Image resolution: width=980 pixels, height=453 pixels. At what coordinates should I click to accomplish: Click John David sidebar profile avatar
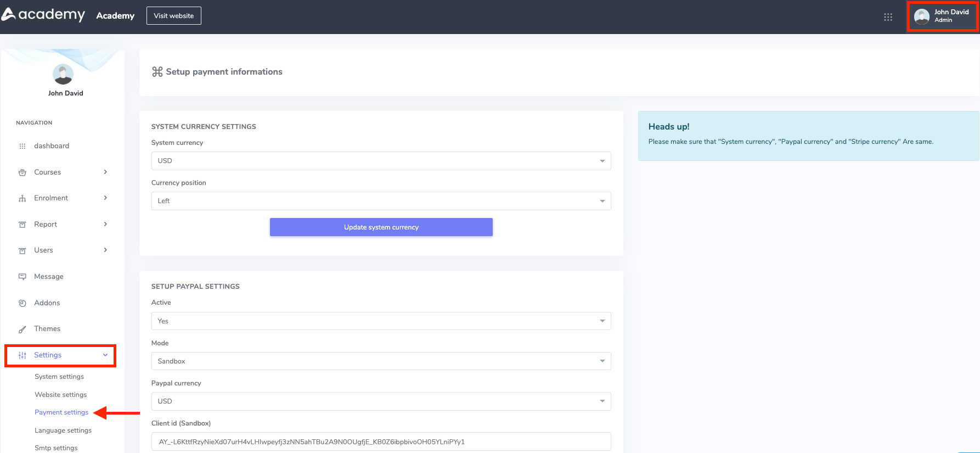pyautogui.click(x=63, y=75)
